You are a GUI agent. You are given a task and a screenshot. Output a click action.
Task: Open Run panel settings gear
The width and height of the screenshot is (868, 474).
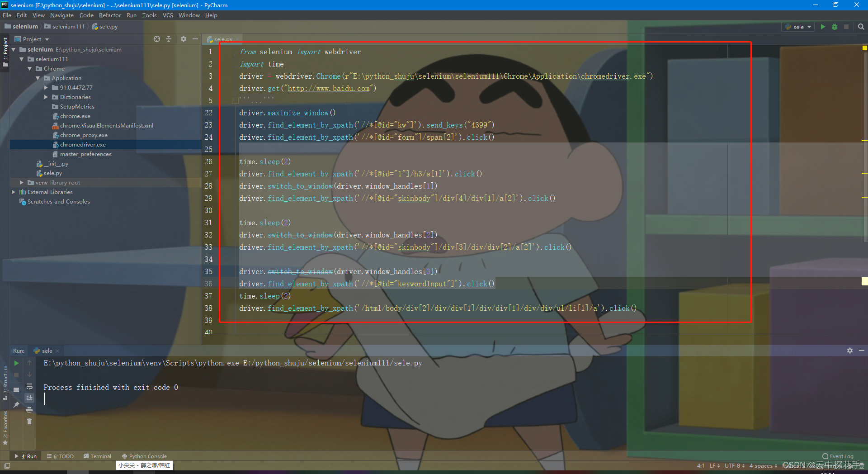click(850, 351)
